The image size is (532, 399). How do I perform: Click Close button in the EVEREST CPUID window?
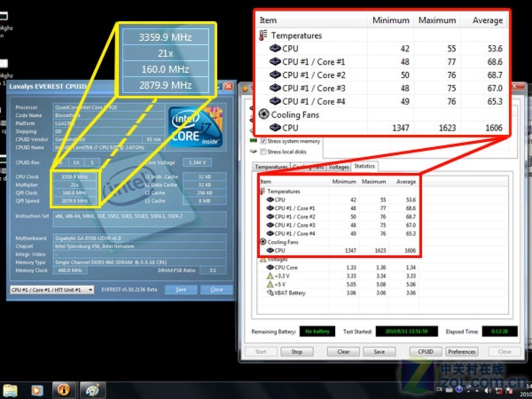216,289
